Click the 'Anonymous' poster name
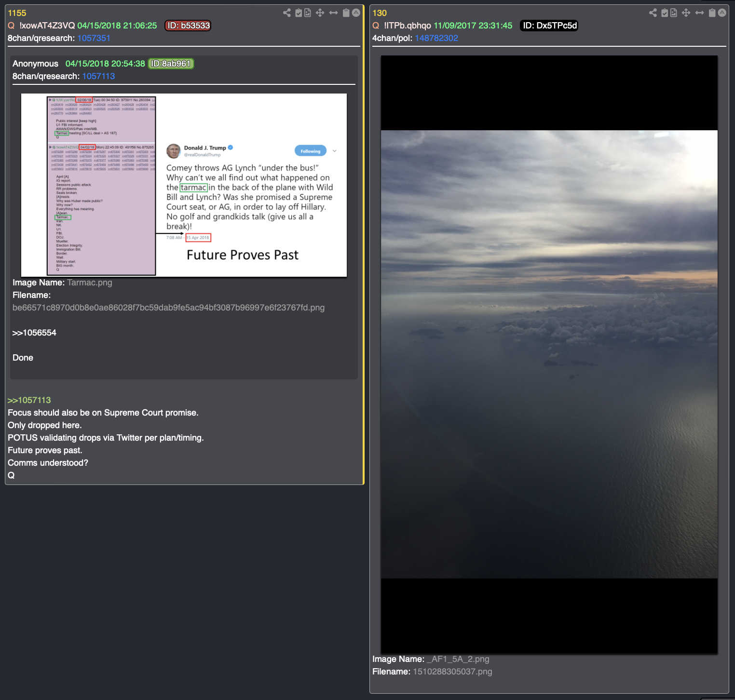735x700 pixels. coord(35,64)
